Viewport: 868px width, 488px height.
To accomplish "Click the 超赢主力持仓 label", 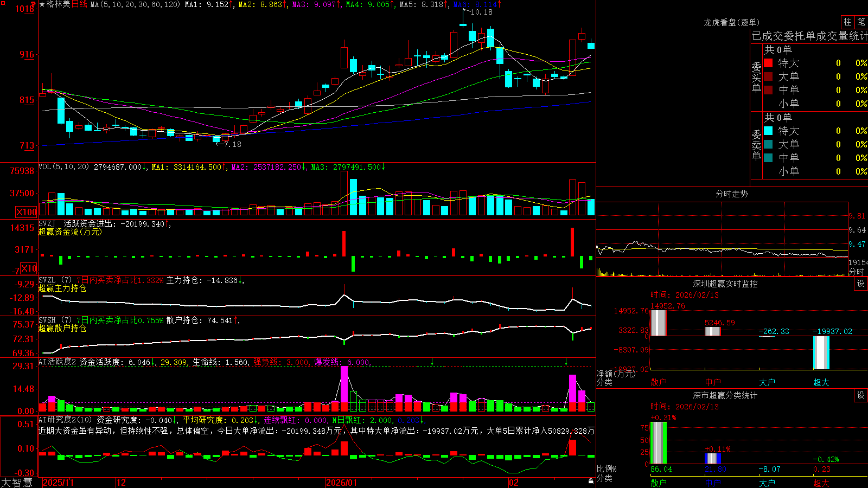I will [x=62, y=288].
